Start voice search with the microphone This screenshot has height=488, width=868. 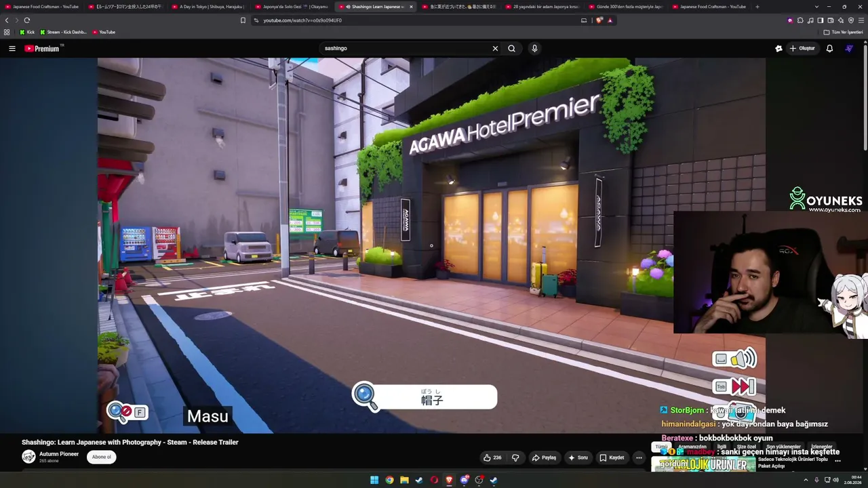(x=534, y=49)
